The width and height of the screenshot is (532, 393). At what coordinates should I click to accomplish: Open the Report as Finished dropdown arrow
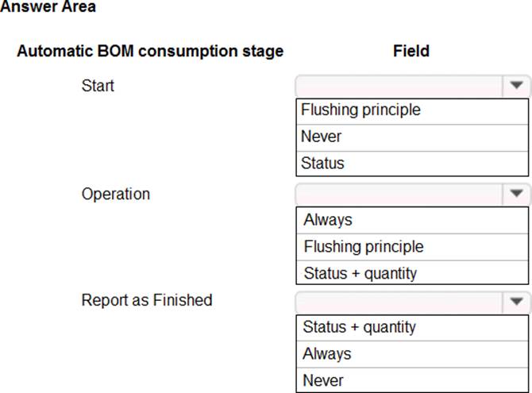[517, 302]
